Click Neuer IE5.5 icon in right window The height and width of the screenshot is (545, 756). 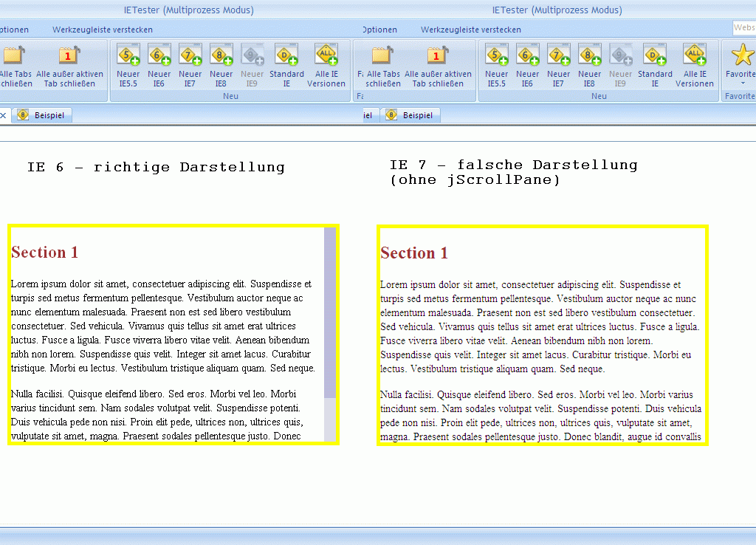(497, 66)
